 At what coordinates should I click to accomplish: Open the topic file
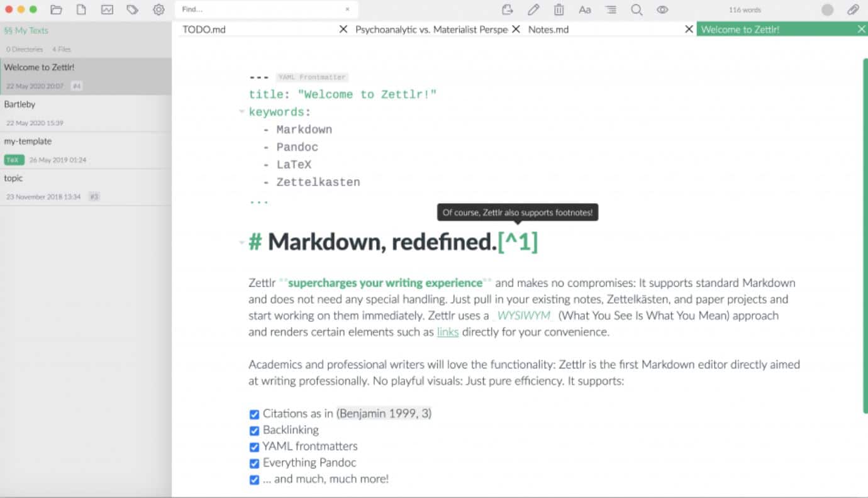pyautogui.click(x=86, y=187)
